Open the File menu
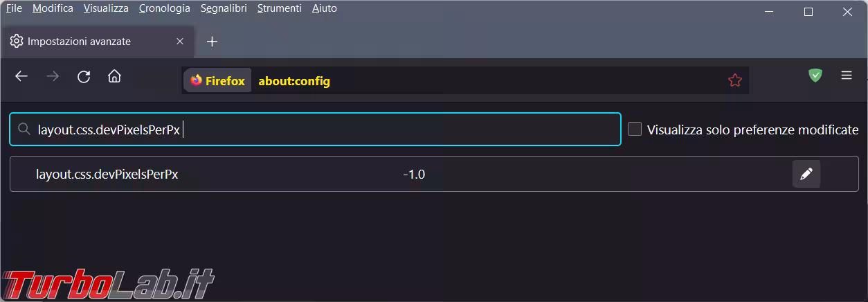 (14, 8)
